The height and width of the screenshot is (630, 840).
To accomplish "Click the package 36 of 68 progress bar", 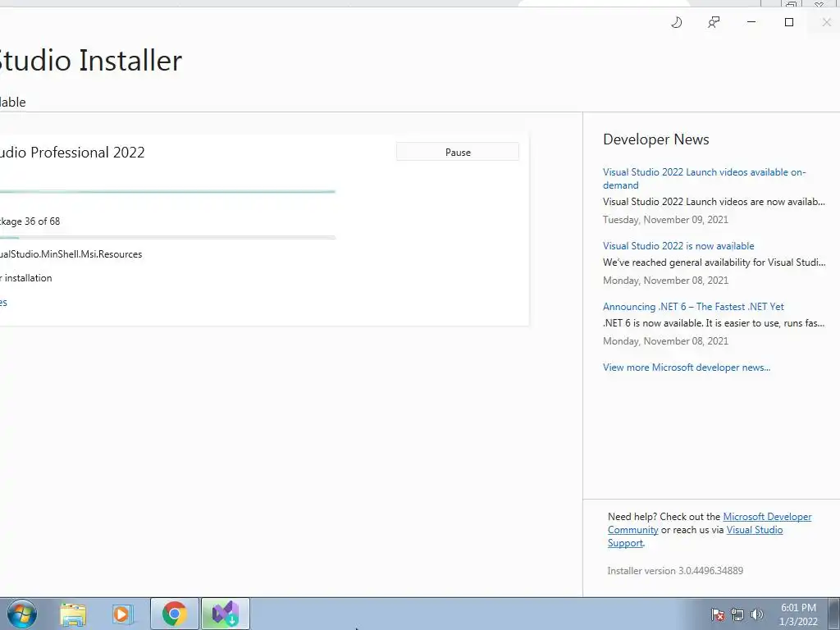I will (x=167, y=237).
